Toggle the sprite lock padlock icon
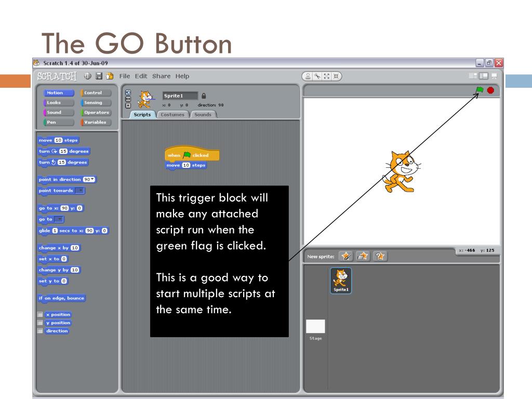532x399 pixels. pyautogui.click(x=204, y=96)
